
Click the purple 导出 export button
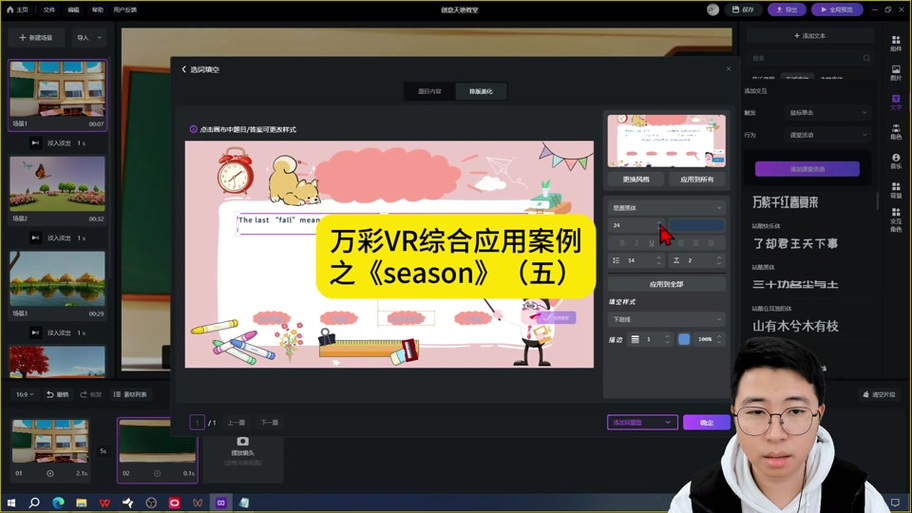tap(787, 10)
